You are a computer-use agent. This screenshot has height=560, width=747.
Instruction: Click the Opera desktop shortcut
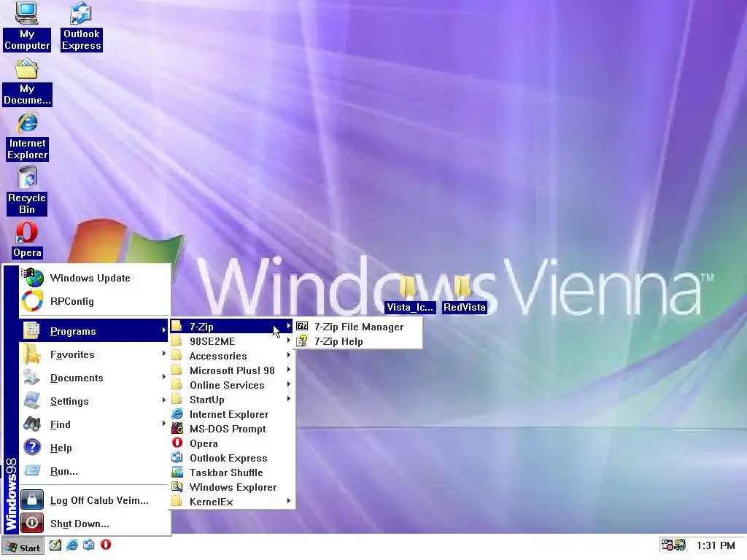27,241
